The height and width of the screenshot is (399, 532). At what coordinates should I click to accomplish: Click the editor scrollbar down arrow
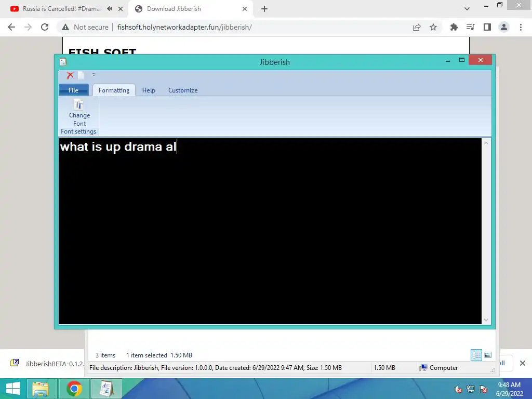pyautogui.click(x=486, y=320)
